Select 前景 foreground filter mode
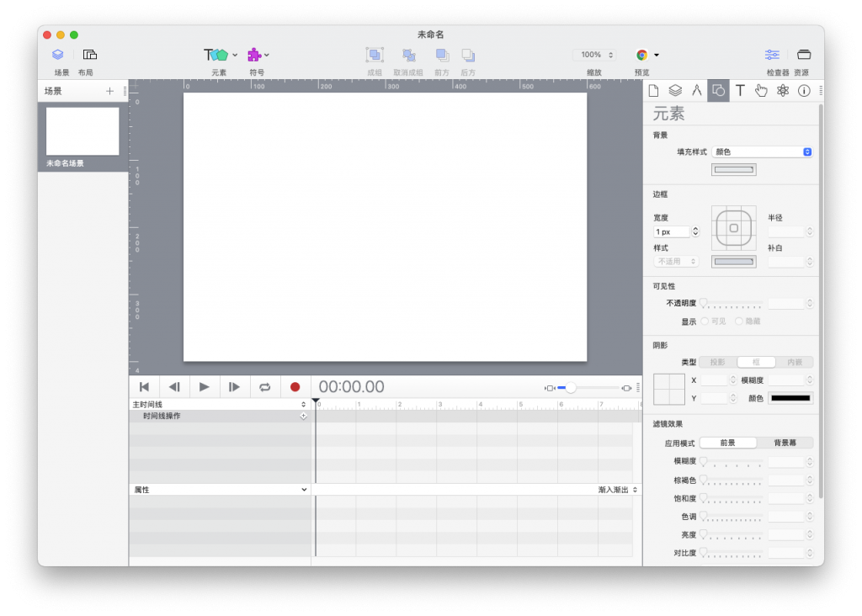862x616 pixels. coord(728,443)
